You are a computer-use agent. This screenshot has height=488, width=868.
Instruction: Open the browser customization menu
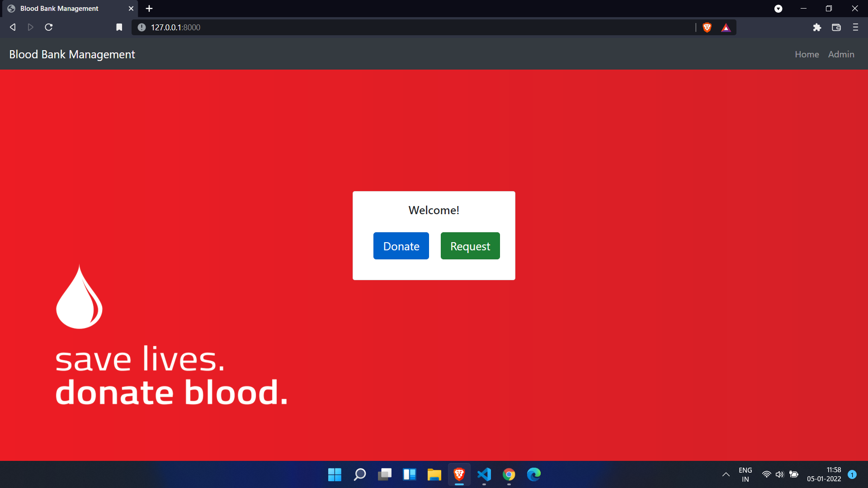pos(855,27)
